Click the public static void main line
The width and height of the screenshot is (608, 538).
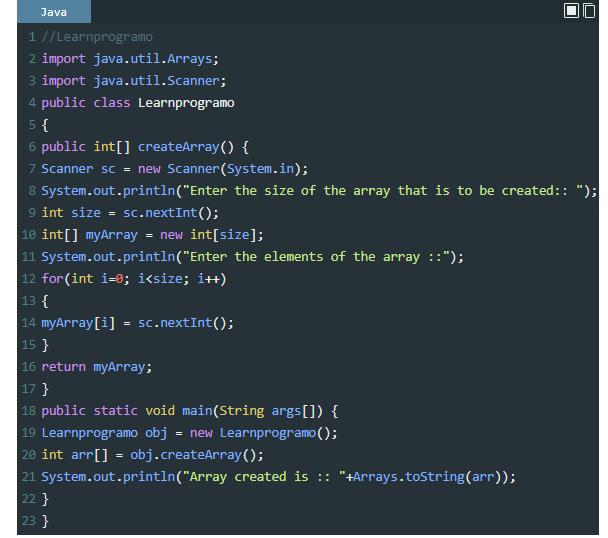tap(190, 411)
